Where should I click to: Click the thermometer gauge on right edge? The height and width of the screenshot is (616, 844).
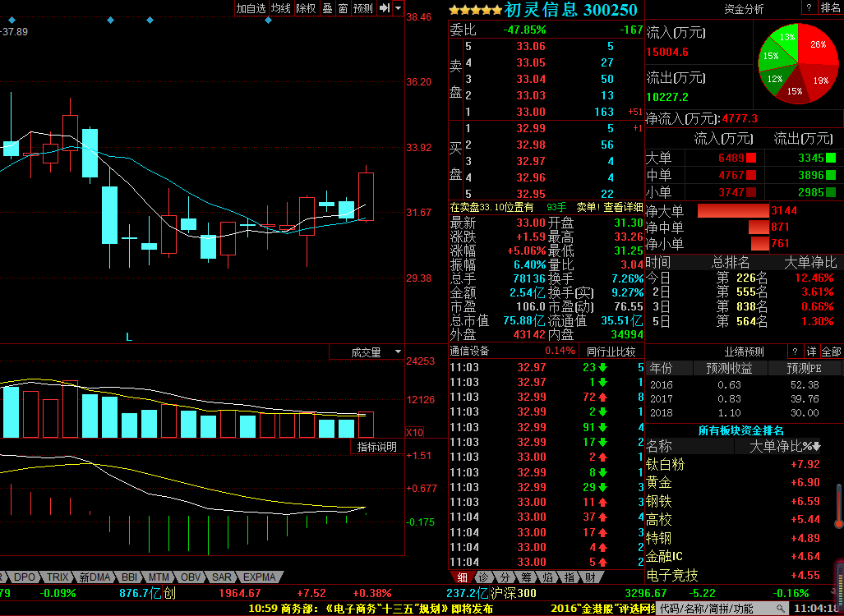(838, 504)
